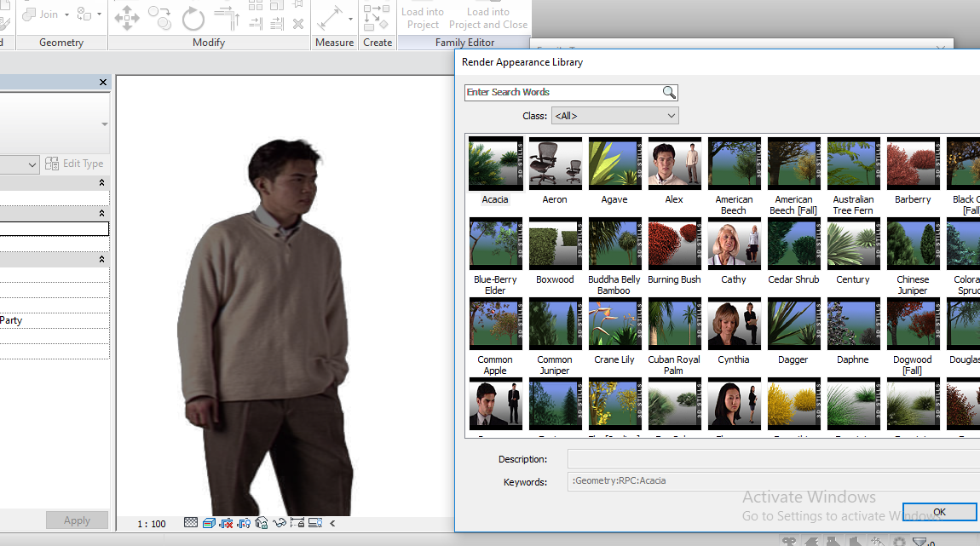Screen dimensions: 980x546
Task: Toggle Show Crop Region visibility
Action: [244, 523]
